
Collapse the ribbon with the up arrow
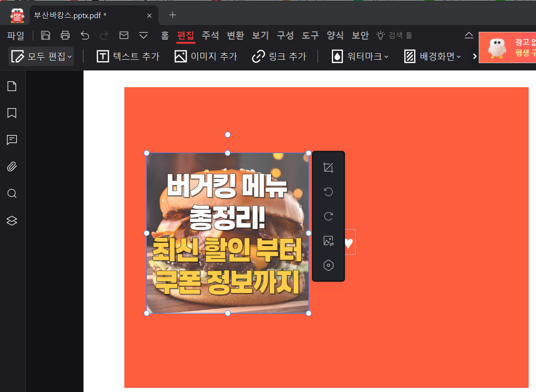469,35
